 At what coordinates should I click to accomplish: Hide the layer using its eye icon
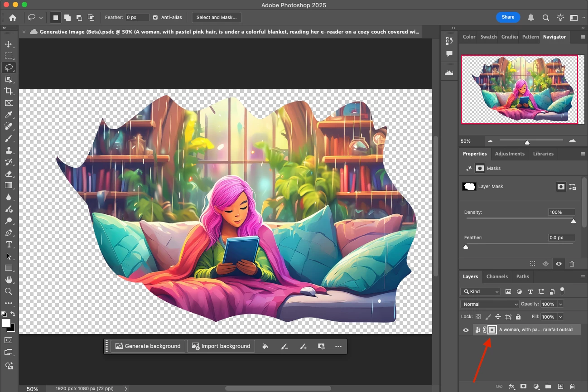pyautogui.click(x=466, y=330)
